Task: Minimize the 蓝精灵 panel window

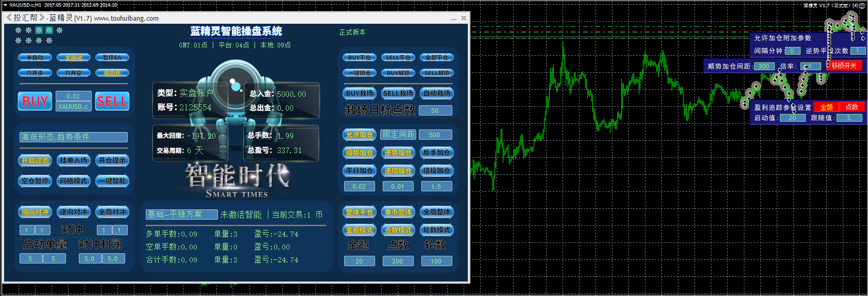Action: coord(453,19)
